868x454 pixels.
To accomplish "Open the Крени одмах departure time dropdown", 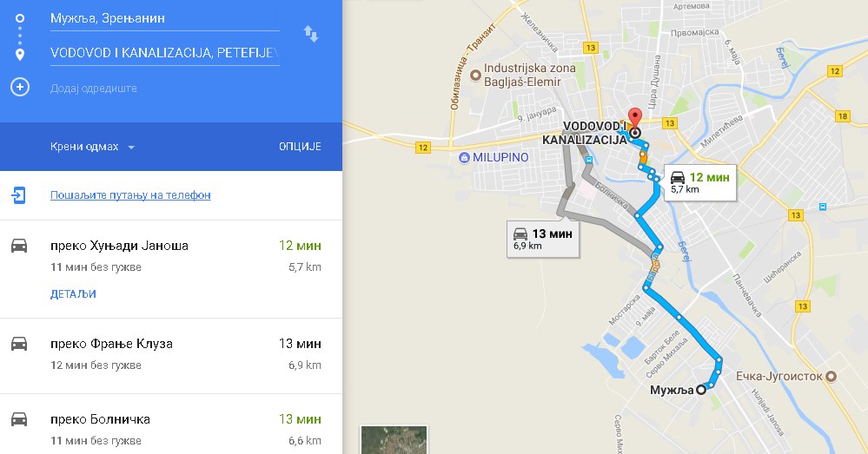I will click(x=92, y=147).
